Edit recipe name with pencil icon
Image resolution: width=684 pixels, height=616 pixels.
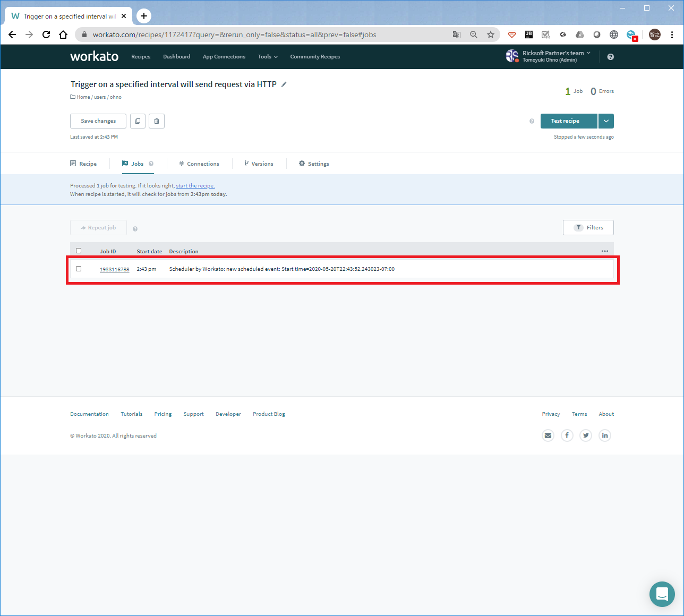[x=284, y=84]
